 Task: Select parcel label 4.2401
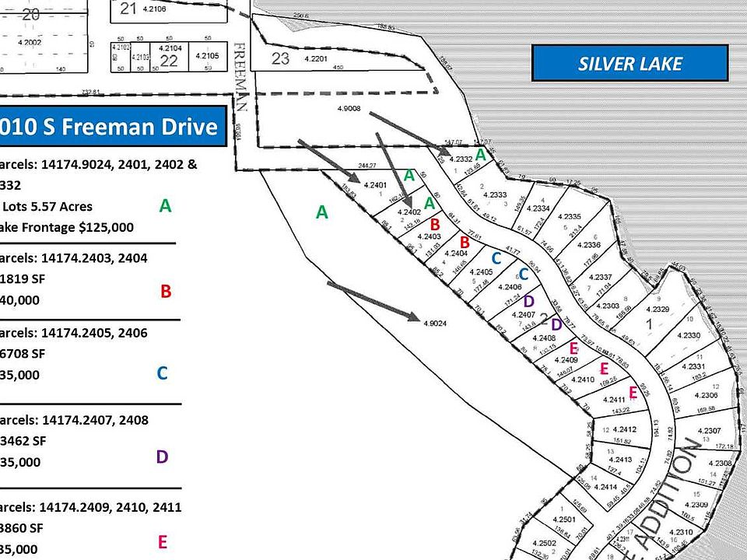[x=375, y=185]
